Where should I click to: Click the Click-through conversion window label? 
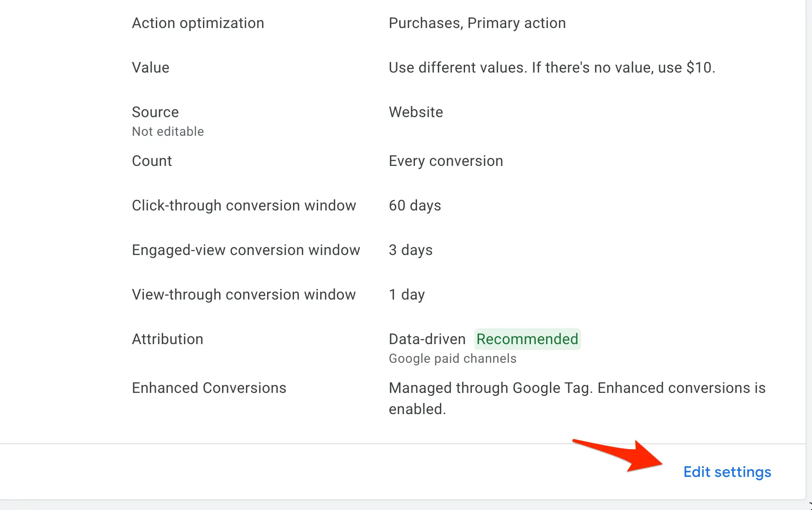244,205
